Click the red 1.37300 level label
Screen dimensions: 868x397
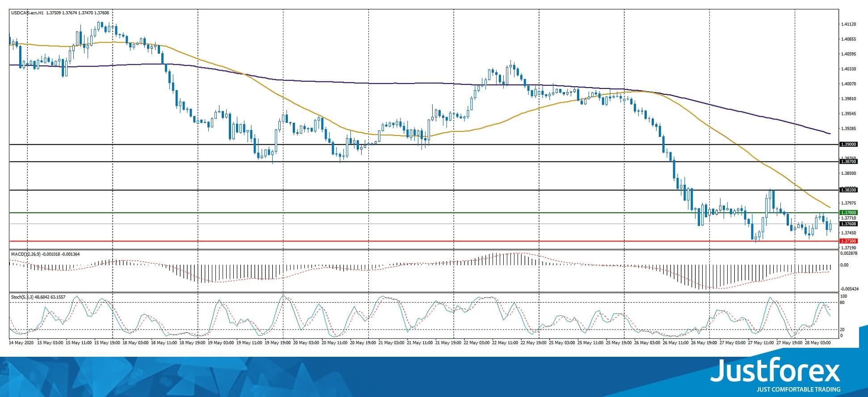click(x=848, y=241)
